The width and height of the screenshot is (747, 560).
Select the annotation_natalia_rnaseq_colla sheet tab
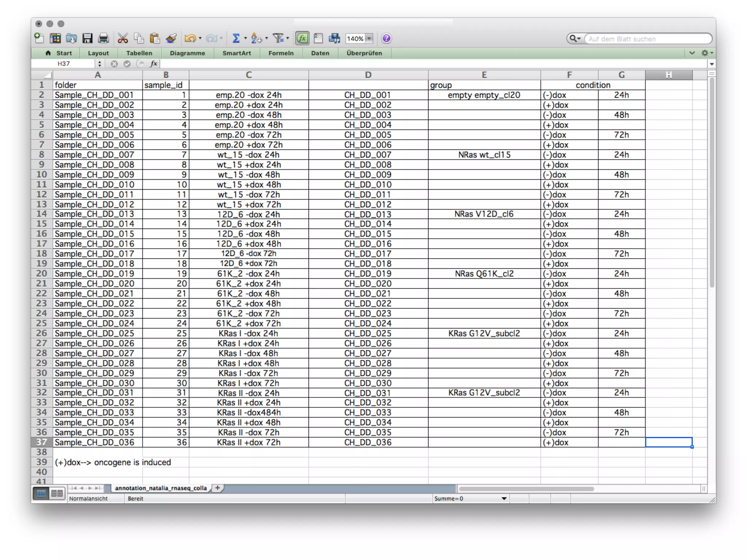[x=160, y=488]
